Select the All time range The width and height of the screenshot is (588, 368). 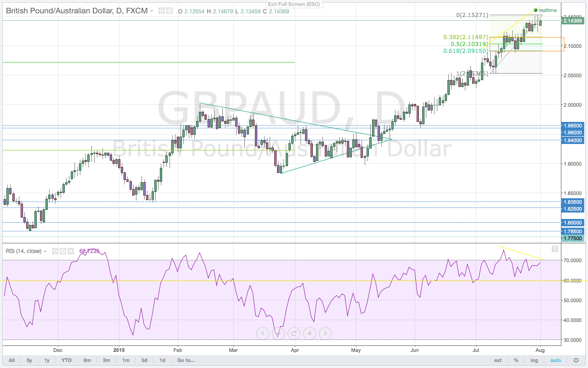pos(11,360)
